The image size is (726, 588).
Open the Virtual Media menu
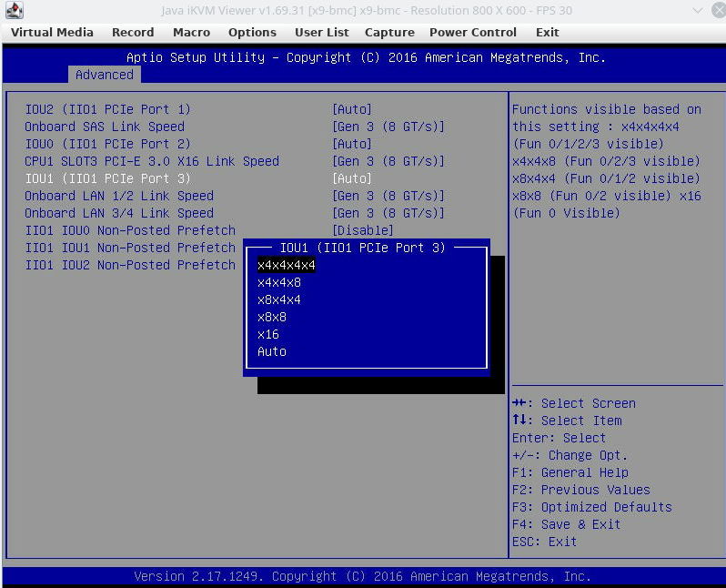(52, 33)
